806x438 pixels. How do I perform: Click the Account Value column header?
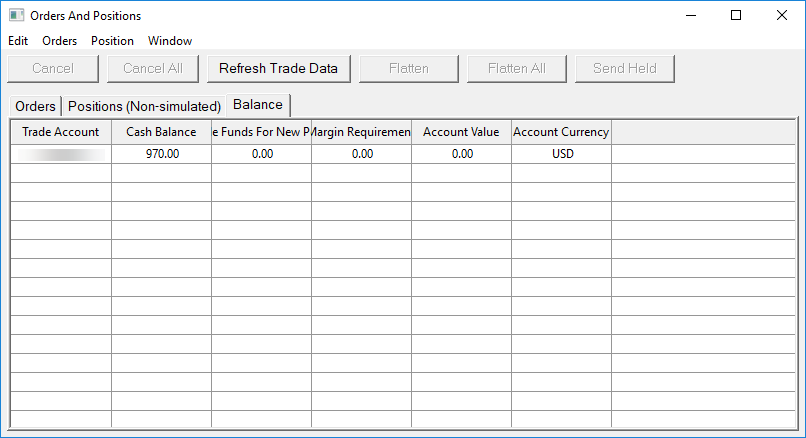click(461, 132)
